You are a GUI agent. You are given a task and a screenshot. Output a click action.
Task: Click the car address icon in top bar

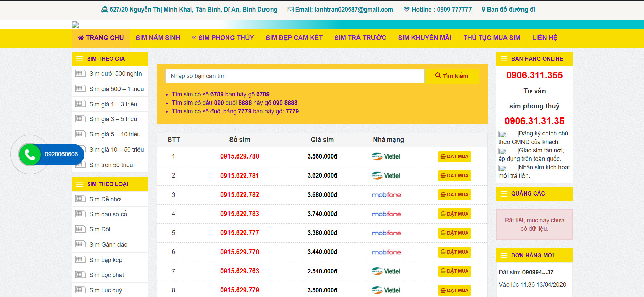tap(105, 10)
